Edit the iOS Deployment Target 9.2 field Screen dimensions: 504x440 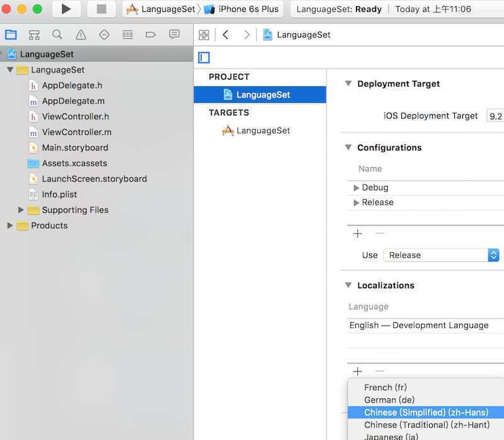(495, 116)
